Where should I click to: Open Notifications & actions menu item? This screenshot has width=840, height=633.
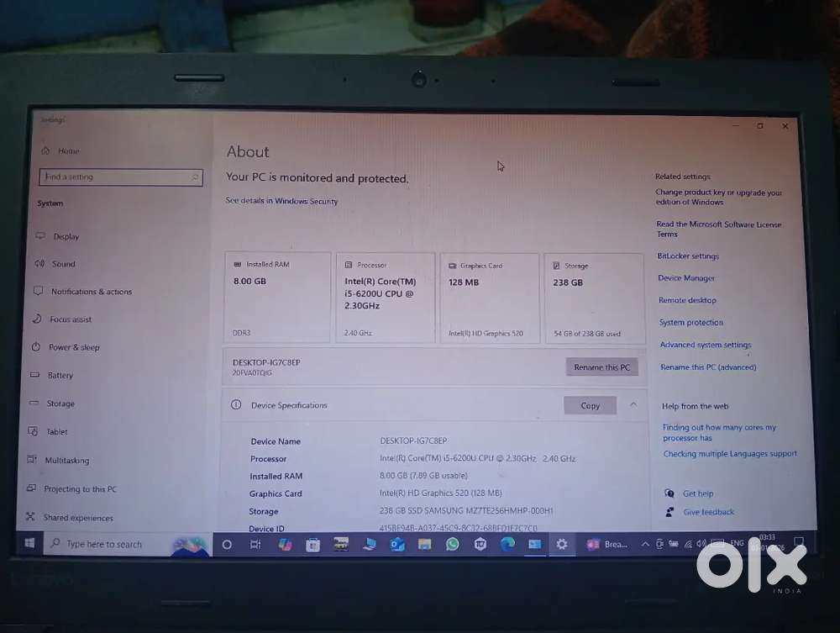pos(91,292)
